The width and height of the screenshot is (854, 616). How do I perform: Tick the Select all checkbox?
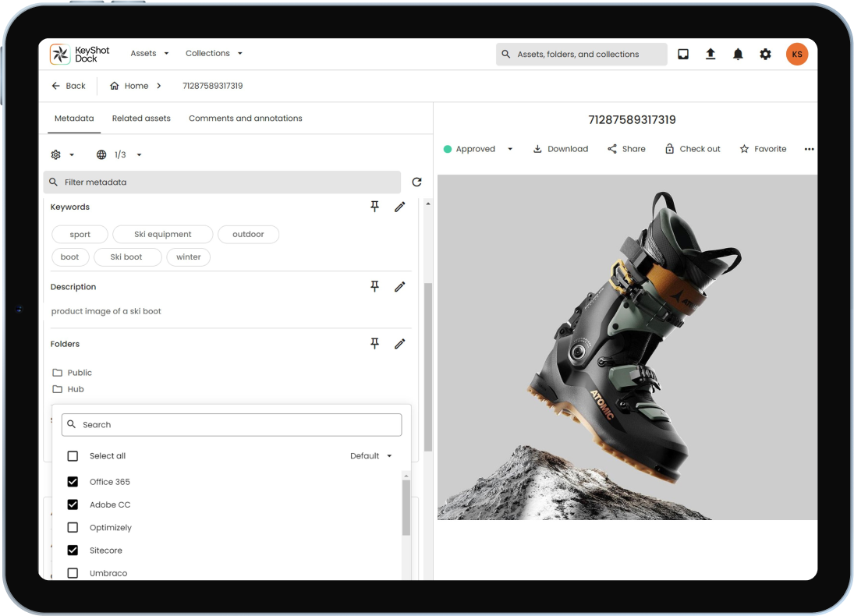click(73, 456)
